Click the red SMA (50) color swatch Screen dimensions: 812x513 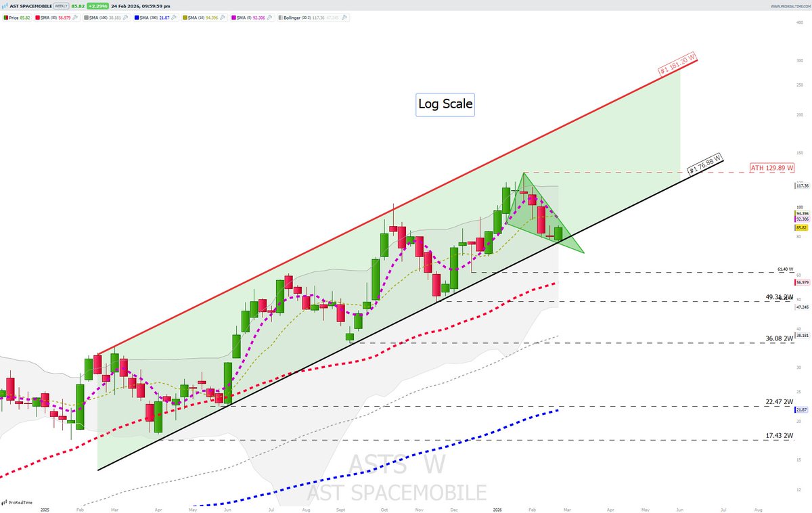(x=37, y=18)
